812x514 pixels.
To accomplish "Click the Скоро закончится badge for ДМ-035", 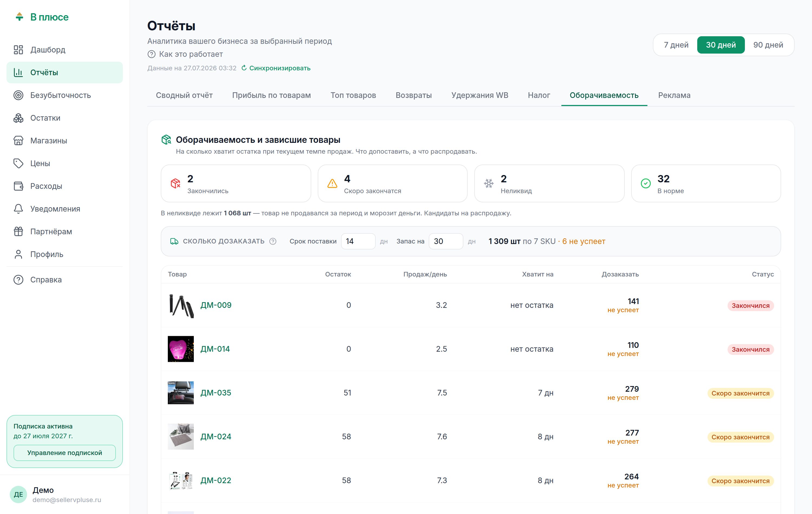I will (x=741, y=393).
